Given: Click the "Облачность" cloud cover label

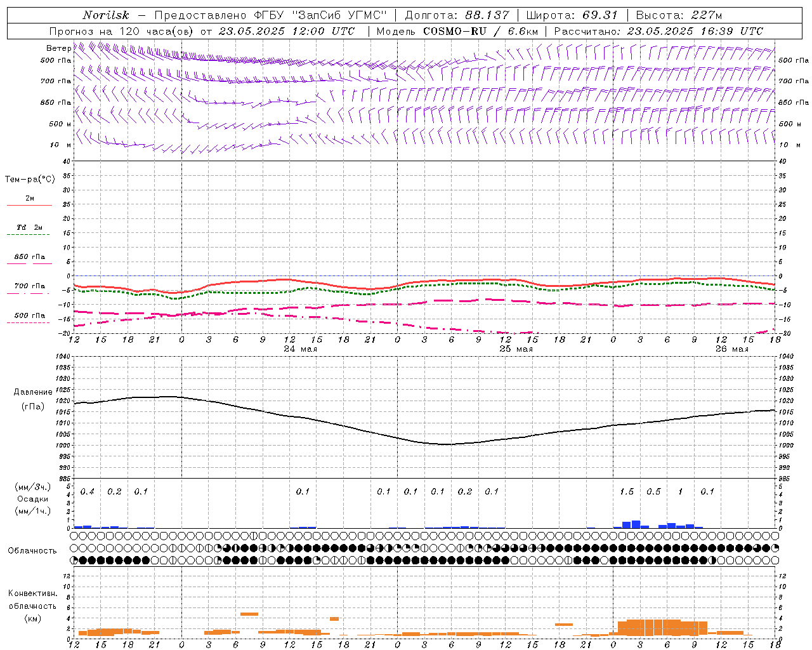Looking at the screenshot, I should [x=32, y=550].
